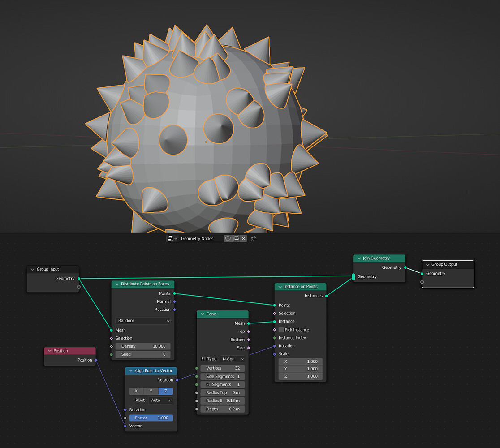This screenshot has height=448, width=500.
Task: Click the Scale input socket
Action: coord(275,354)
